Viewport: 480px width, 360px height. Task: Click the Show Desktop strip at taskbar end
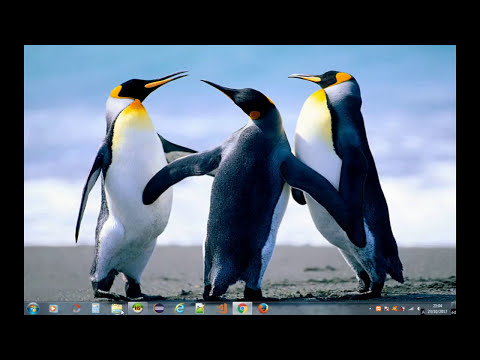coord(453,308)
